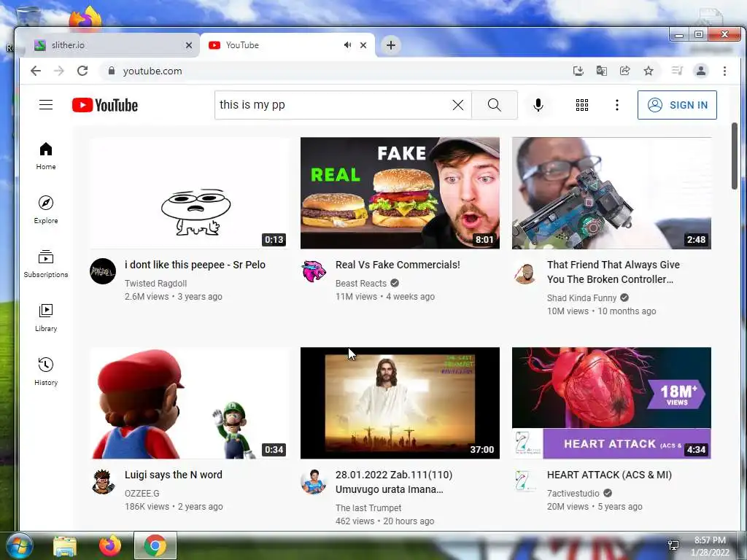Close the YouTube tab

pyautogui.click(x=363, y=45)
